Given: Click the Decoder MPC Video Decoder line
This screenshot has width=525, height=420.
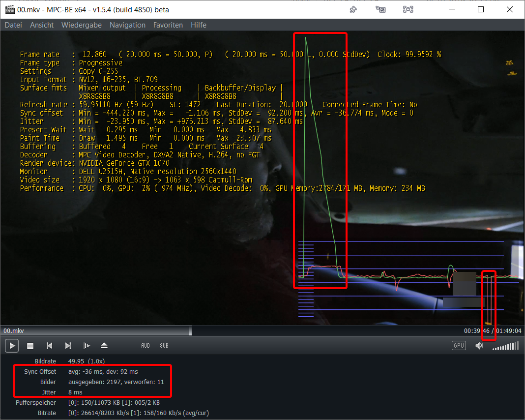Looking at the screenshot, I should (x=140, y=155).
